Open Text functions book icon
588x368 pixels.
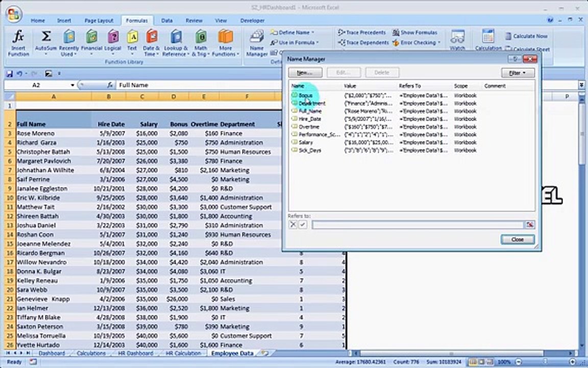(132, 37)
